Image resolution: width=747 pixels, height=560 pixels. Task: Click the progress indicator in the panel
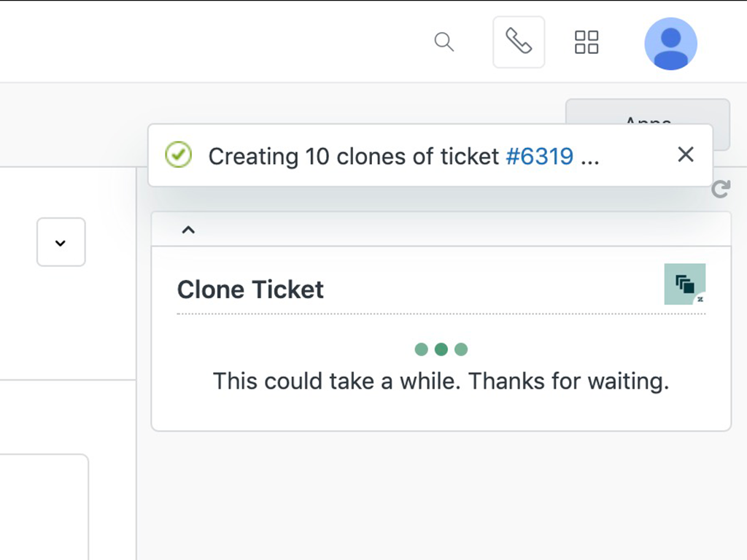point(441,349)
